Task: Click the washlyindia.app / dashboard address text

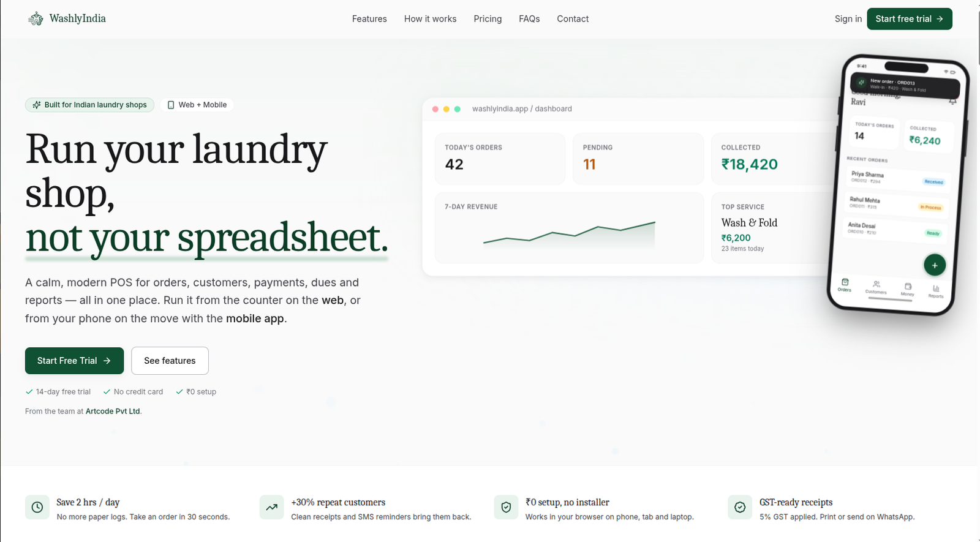Action: click(522, 109)
